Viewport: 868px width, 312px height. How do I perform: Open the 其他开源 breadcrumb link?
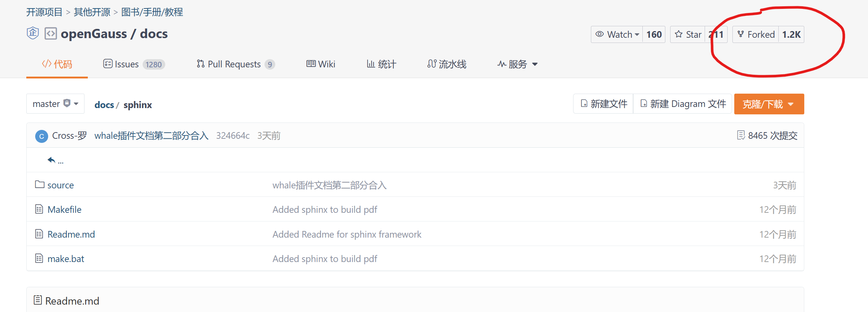click(92, 12)
